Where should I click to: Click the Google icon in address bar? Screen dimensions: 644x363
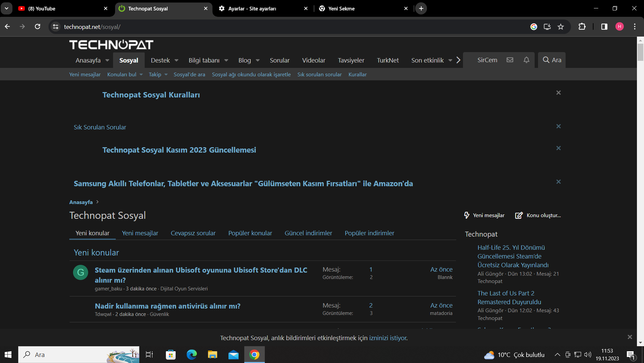(534, 27)
